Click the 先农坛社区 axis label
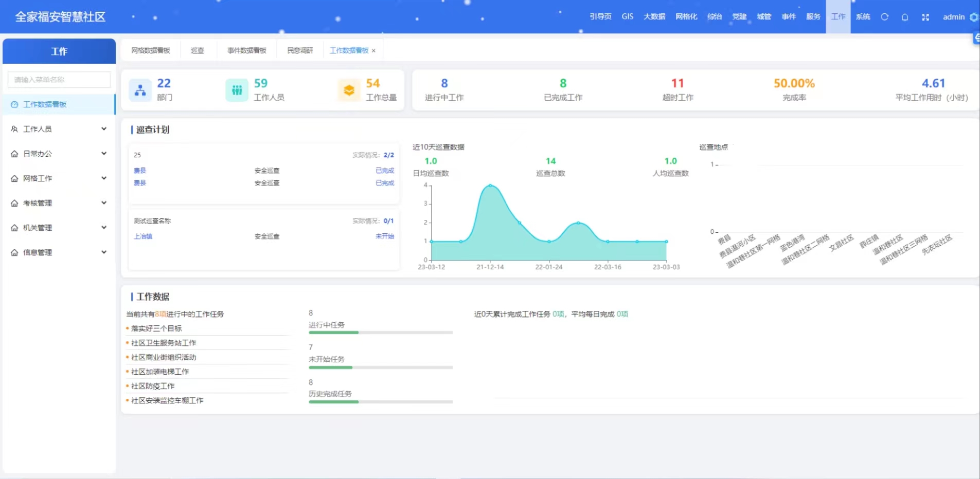This screenshot has width=980, height=479. point(937,245)
